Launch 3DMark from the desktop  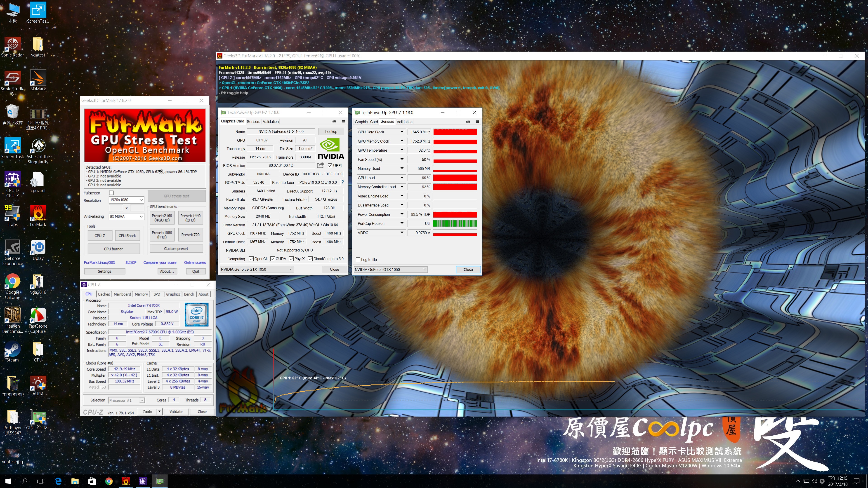point(38,81)
